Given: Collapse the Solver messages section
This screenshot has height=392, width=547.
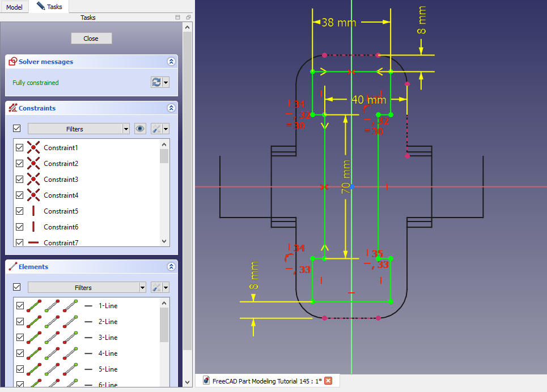Looking at the screenshot, I should tap(171, 62).
